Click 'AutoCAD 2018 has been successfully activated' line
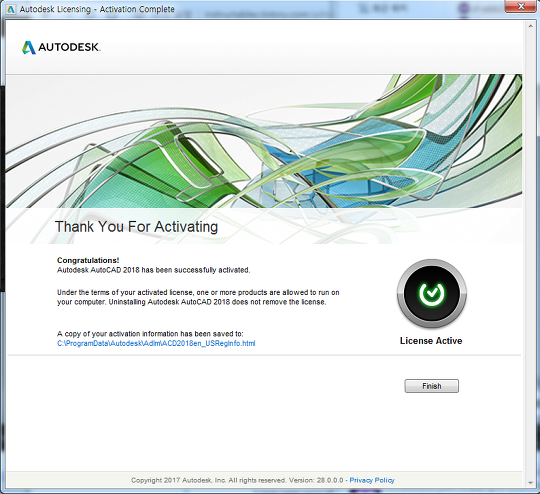The image size is (540, 494). [154, 270]
